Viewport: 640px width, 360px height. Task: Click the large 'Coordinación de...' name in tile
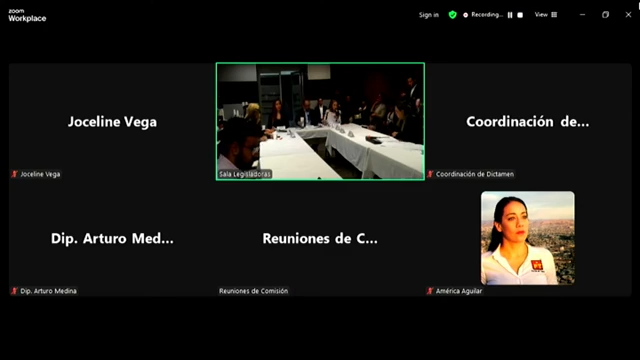[528, 122]
